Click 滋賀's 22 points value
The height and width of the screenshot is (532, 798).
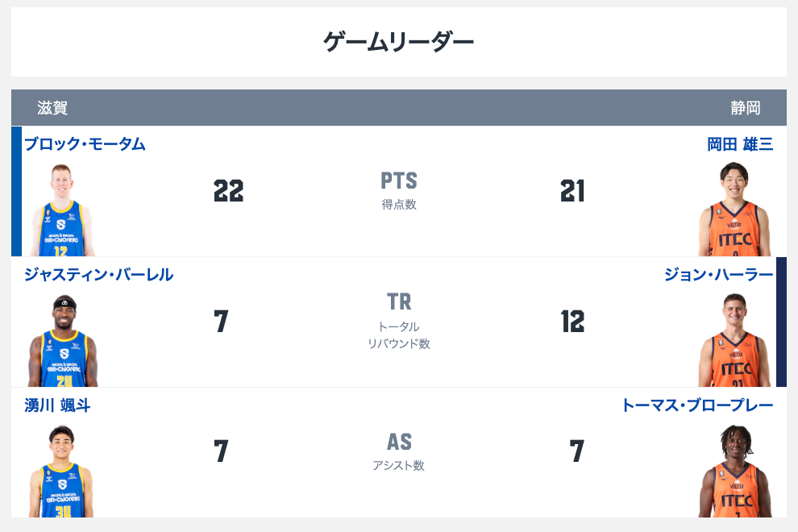228,191
